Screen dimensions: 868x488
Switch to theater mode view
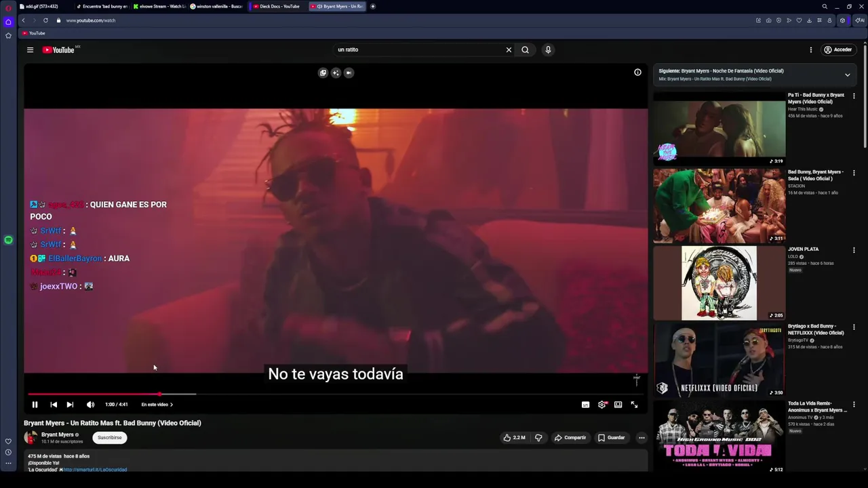coord(618,405)
